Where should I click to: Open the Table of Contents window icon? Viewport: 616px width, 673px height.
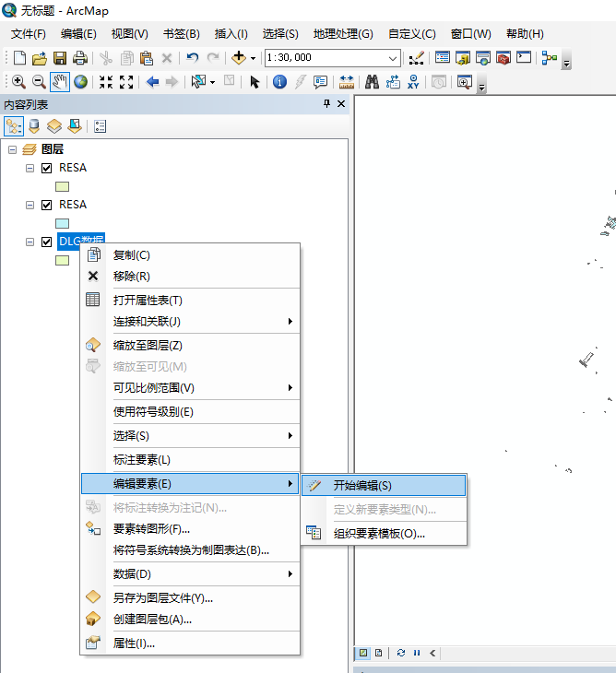442,57
